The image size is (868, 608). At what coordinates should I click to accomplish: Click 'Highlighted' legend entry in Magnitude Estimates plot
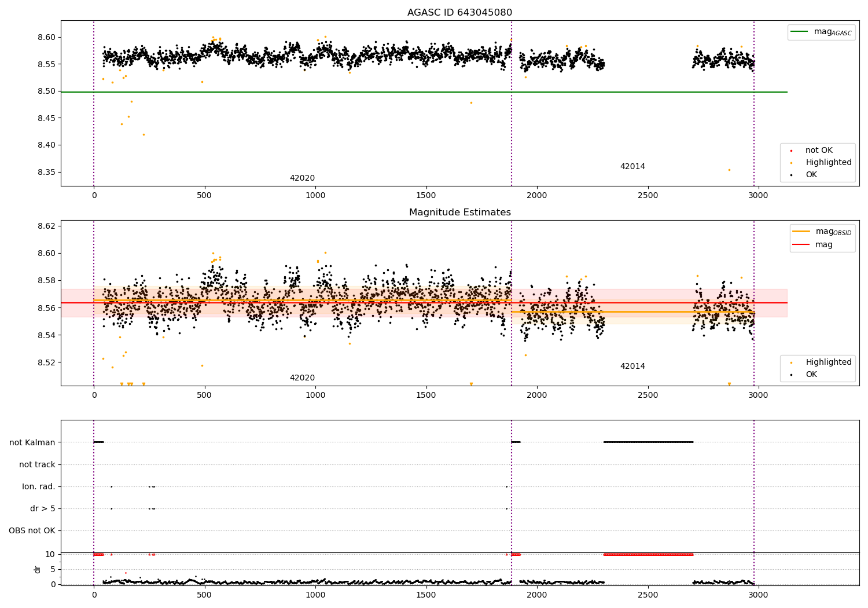tap(828, 362)
